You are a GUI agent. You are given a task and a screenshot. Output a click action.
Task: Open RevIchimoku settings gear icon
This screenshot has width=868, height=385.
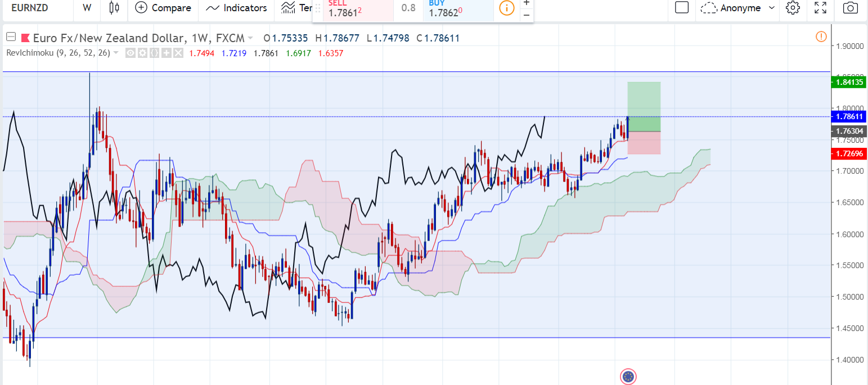tap(142, 53)
